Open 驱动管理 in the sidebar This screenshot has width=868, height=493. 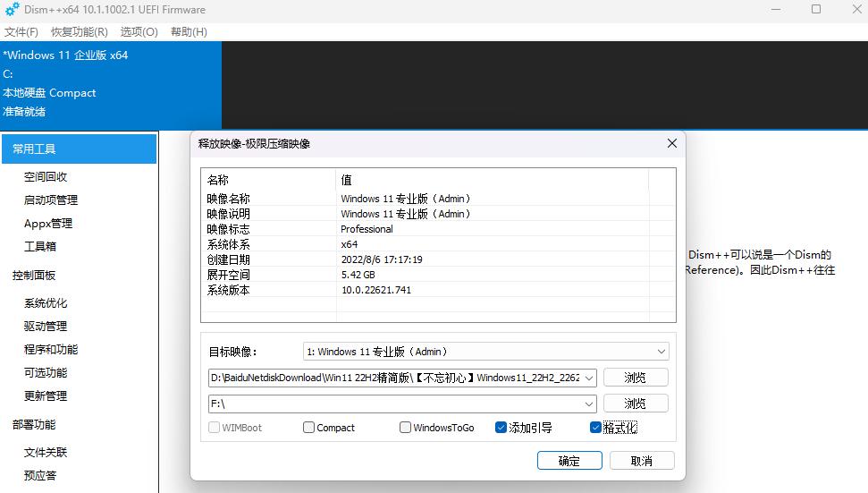pos(46,327)
